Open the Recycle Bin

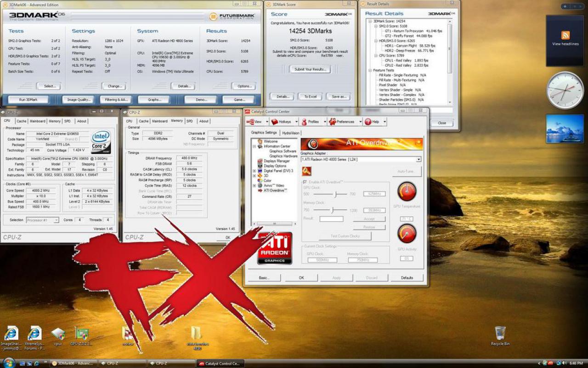(x=500, y=336)
